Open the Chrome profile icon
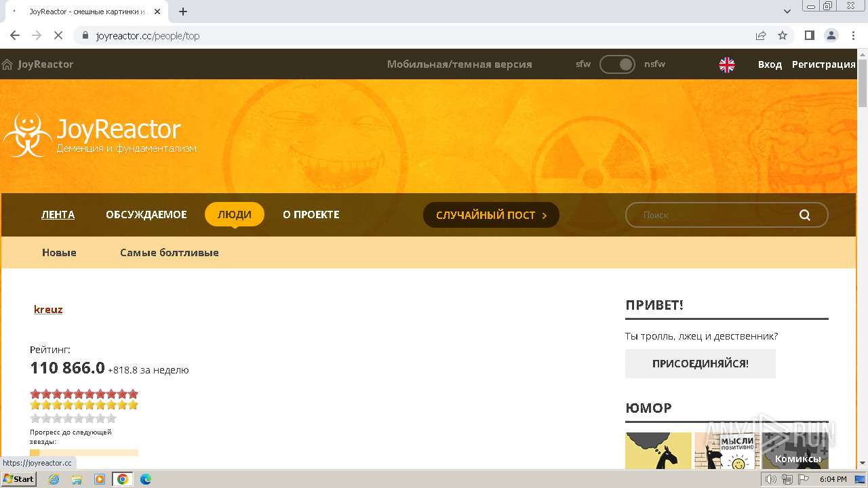Screen dimensions: 868x488 831,36
